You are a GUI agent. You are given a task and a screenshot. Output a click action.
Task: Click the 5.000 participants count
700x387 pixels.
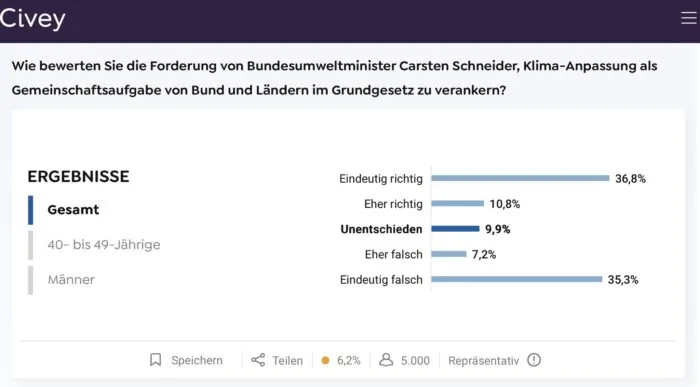coord(415,361)
